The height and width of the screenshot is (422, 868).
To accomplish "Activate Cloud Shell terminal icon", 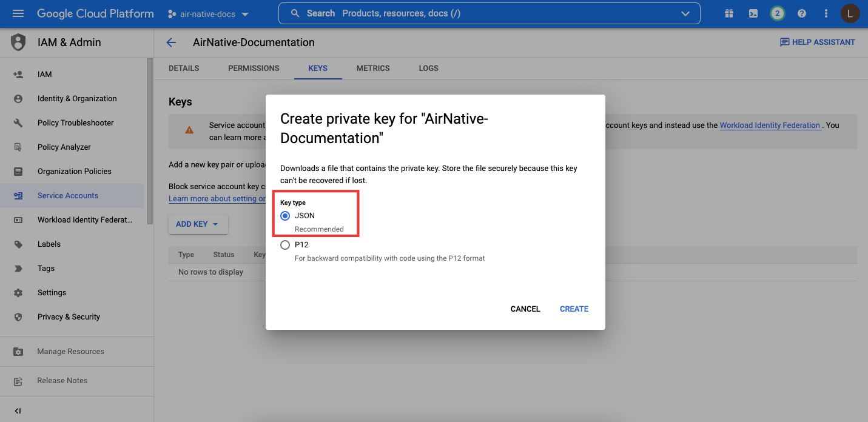I will (x=753, y=13).
